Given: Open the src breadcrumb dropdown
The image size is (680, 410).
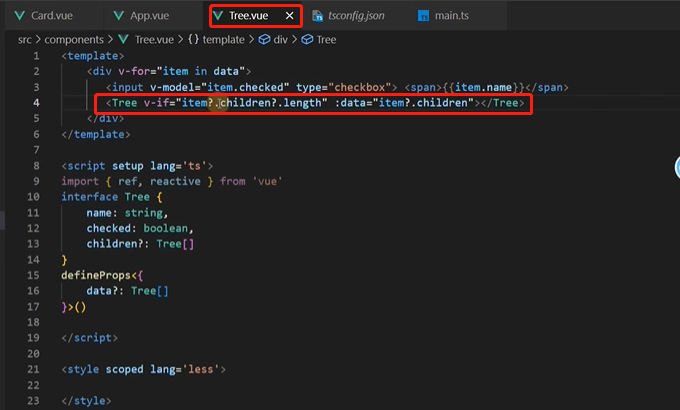Looking at the screenshot, I should [x=25, y=39].
